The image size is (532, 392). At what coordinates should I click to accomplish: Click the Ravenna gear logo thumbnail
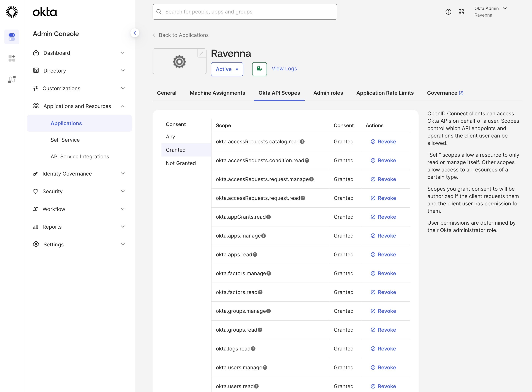179,62
